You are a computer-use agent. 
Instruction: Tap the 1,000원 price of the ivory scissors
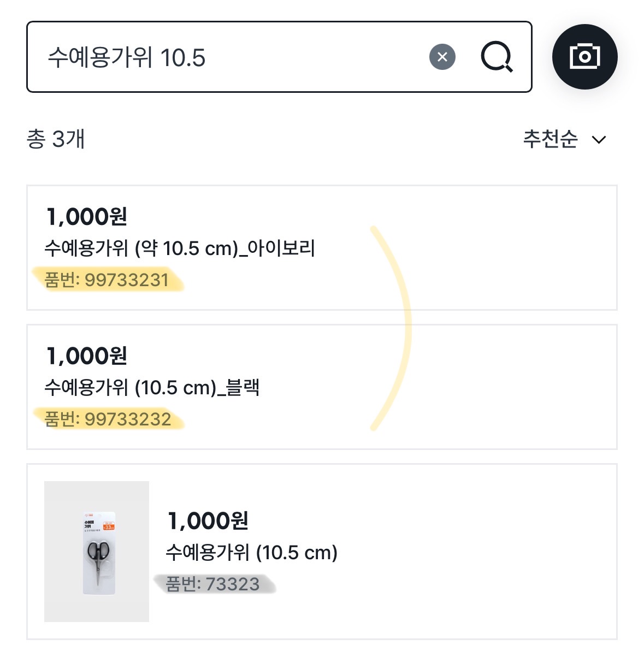tap(87, 217)
